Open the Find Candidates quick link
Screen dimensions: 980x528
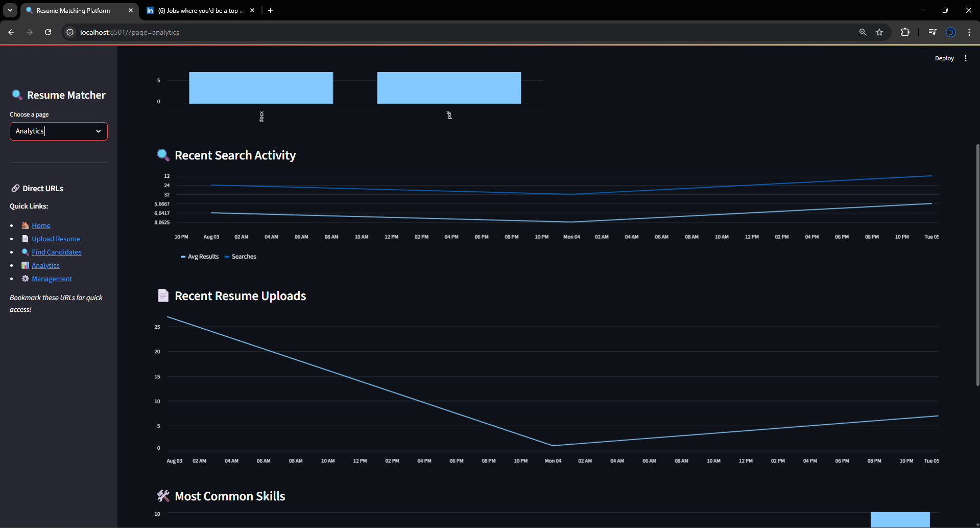tap(57, 252)
